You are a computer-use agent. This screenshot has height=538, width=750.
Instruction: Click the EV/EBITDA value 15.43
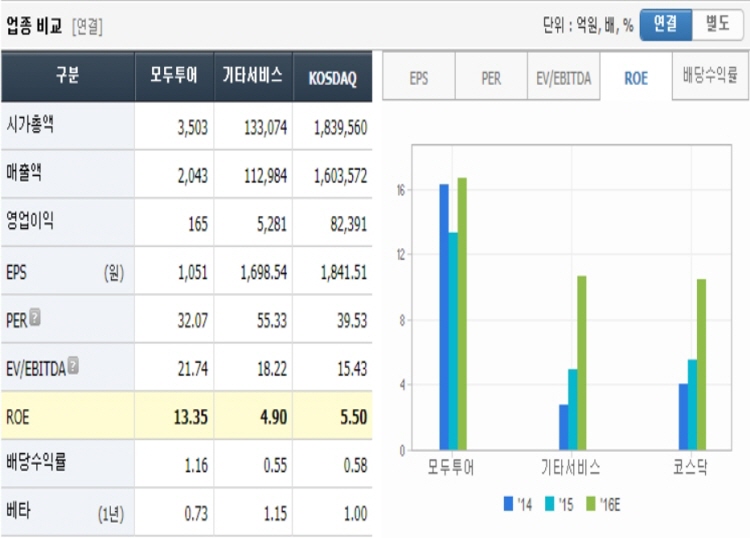coord(352,369)
